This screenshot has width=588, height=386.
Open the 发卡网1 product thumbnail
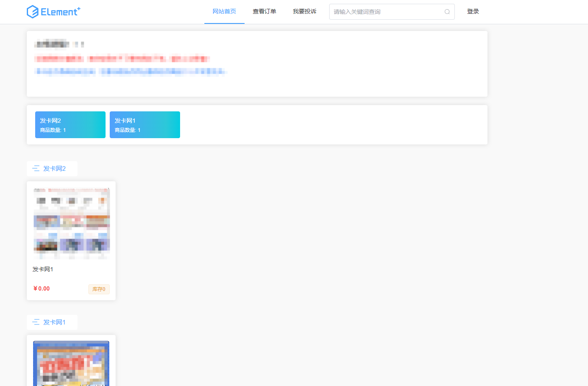[x=71, y=223]
